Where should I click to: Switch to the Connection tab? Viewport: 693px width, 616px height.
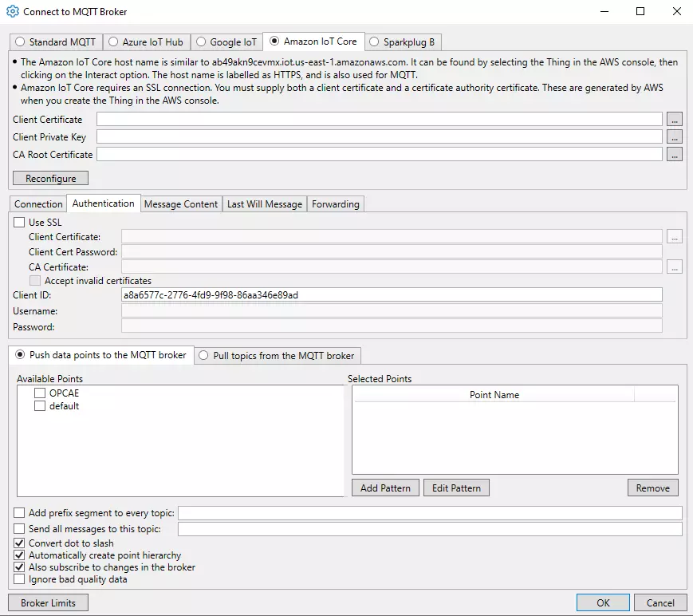click(x=38, y=203)
